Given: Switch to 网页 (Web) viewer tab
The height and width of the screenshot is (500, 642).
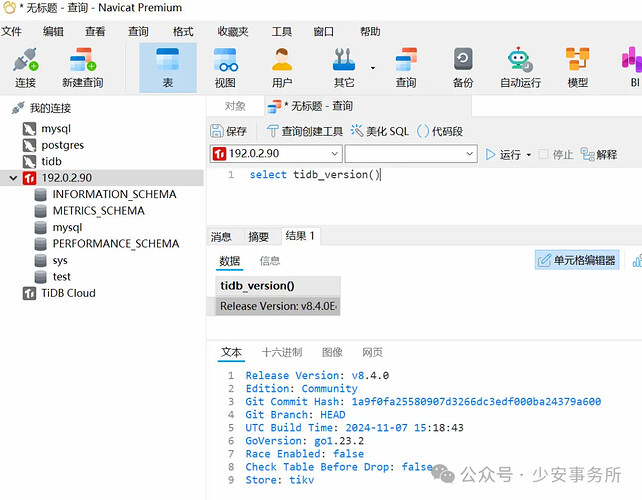Looking at the screenshot, I should (x=372, y=352).
